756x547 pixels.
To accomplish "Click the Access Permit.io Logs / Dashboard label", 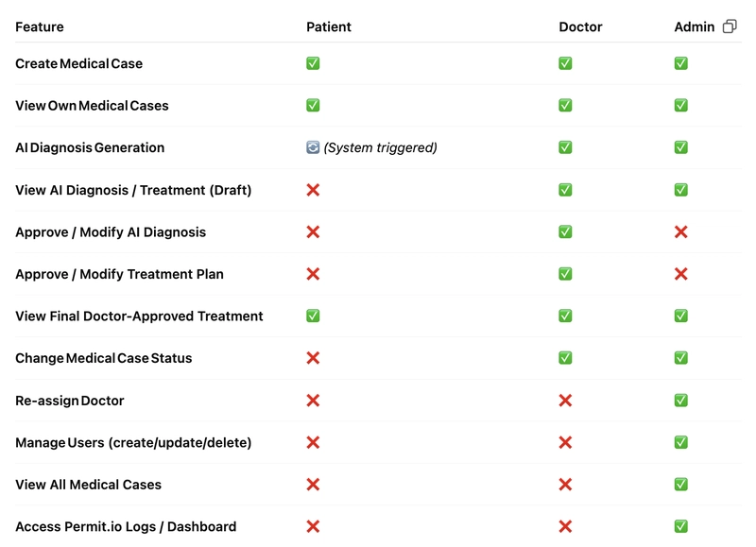I will click(x=126, y=527).
